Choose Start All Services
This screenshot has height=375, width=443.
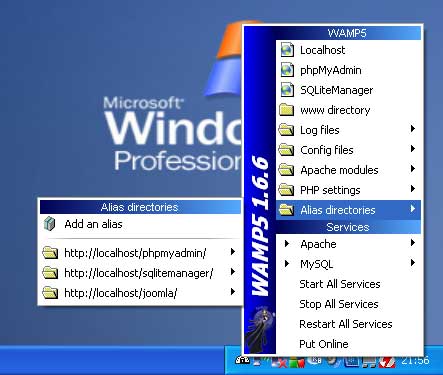[x=340, y=284]
